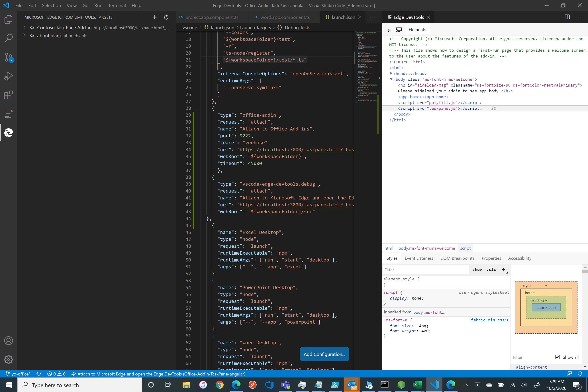Activate the DevTools inspect element tool
The image size is (588, 392).
pos(387,30)
